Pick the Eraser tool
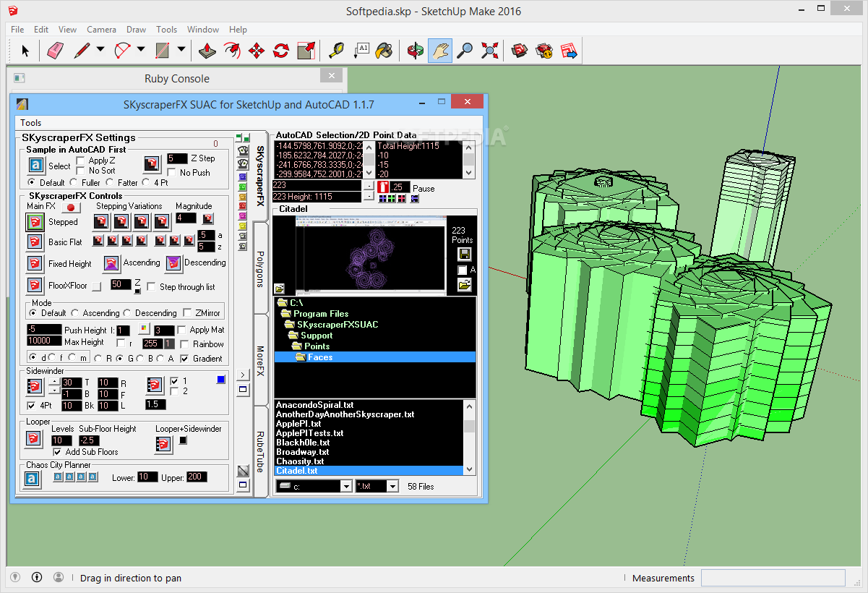This screenshot has width=868, height=593. click(56, 51)
